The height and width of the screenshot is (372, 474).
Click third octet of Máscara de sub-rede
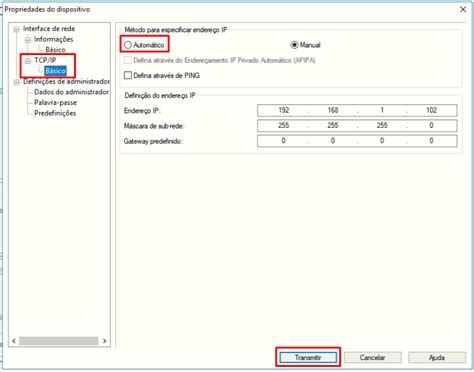point(382,125)
